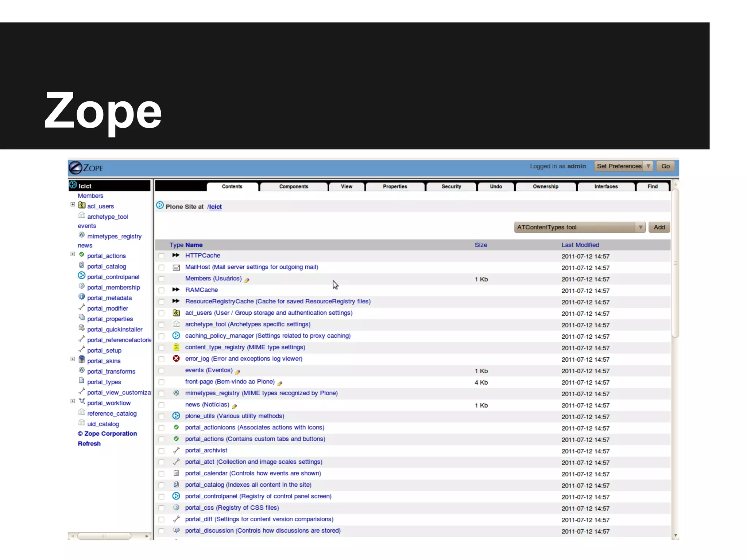The width and height of the screenshot is (747, 560).
Task: Click the portal_calendar icon in contents list
Action: click(176, 473)
